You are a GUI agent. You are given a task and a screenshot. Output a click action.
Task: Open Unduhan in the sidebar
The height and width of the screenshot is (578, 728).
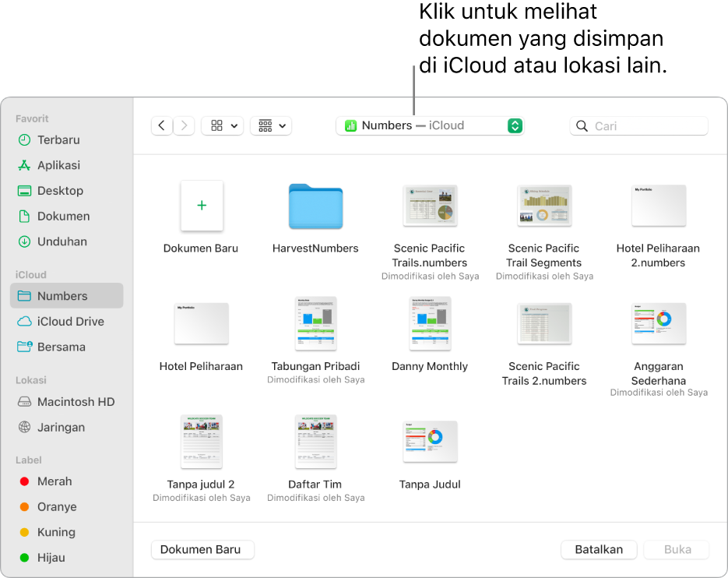click(62, 241)
